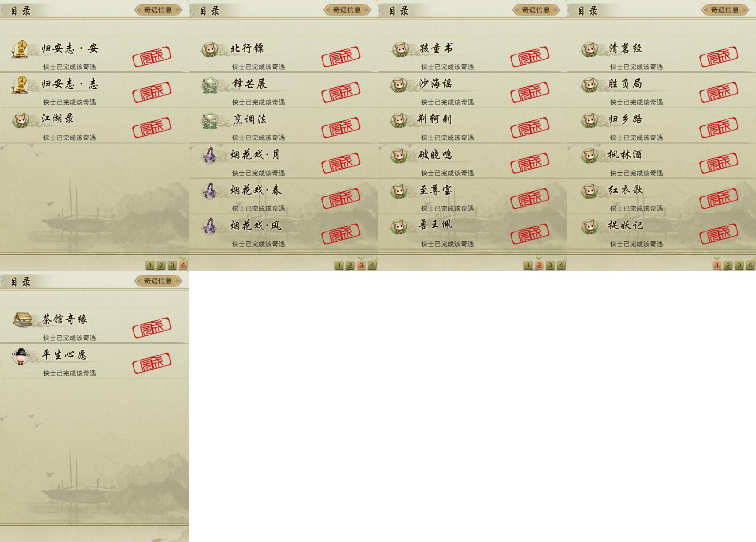This screenshot has height=542, width=756.
Task: Select the cat icon next to 江湖录
Action: tap(20, 120)
